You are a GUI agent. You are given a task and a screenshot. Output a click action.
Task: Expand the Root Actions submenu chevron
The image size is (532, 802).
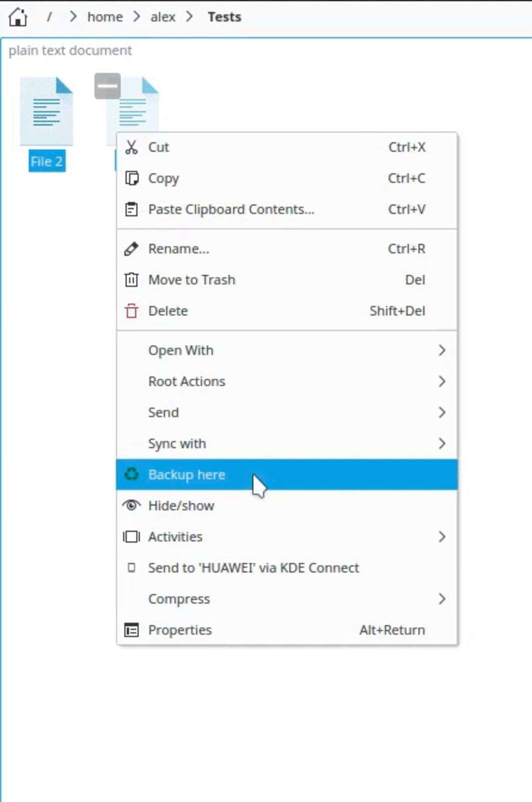click(442, 381)
